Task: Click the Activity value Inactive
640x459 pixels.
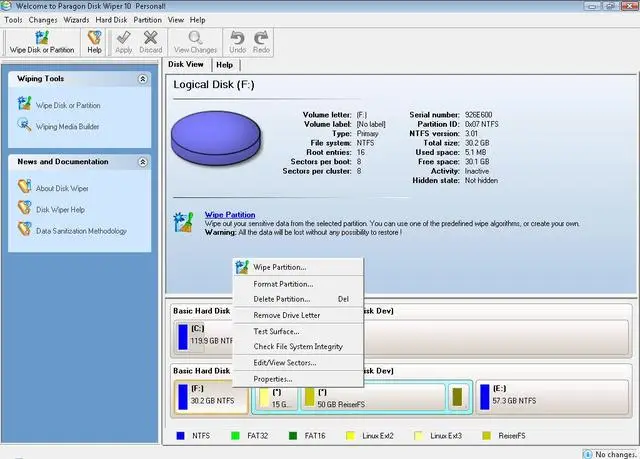Action: pos(477,171)
